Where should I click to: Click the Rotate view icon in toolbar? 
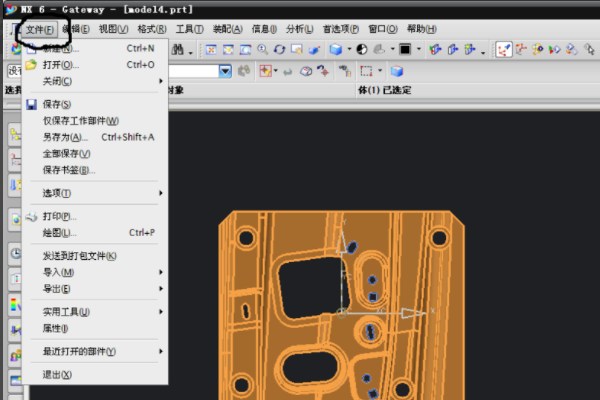pyautogui.click(x=279, y=48)
